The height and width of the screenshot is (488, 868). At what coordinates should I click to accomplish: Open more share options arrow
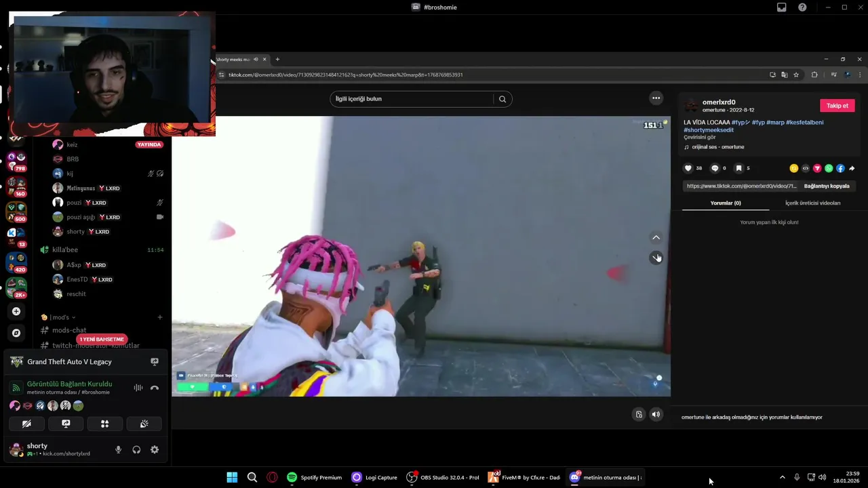[x=852, y=168]
